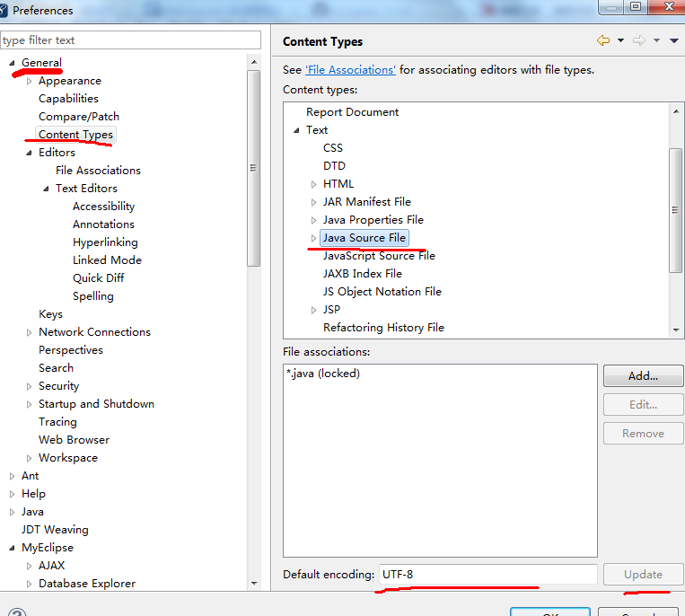Open the preferences page view menu triangle

click(x=673, y=41)
